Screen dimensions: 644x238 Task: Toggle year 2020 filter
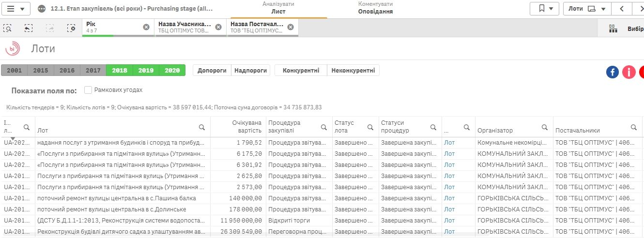pos(172,70)
